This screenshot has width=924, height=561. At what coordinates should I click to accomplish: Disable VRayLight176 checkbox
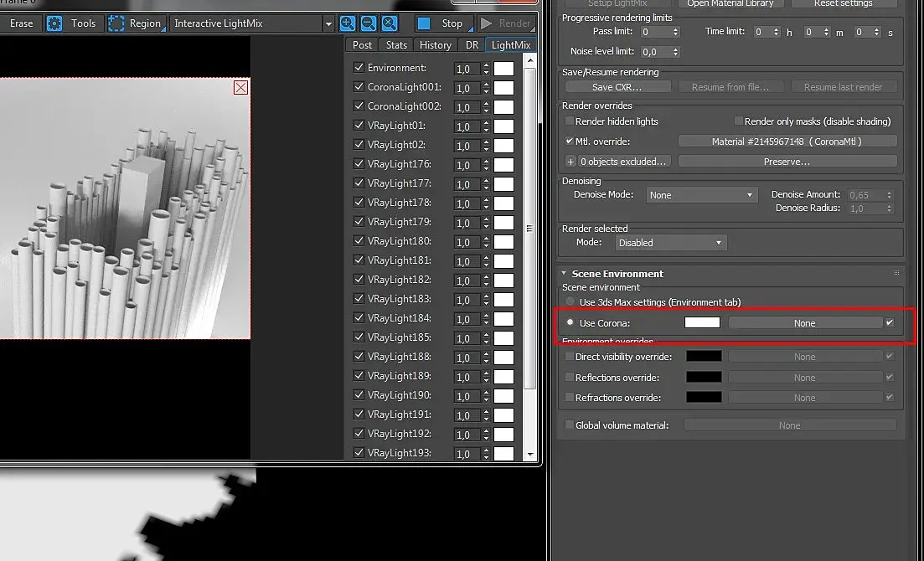[359, 164]
